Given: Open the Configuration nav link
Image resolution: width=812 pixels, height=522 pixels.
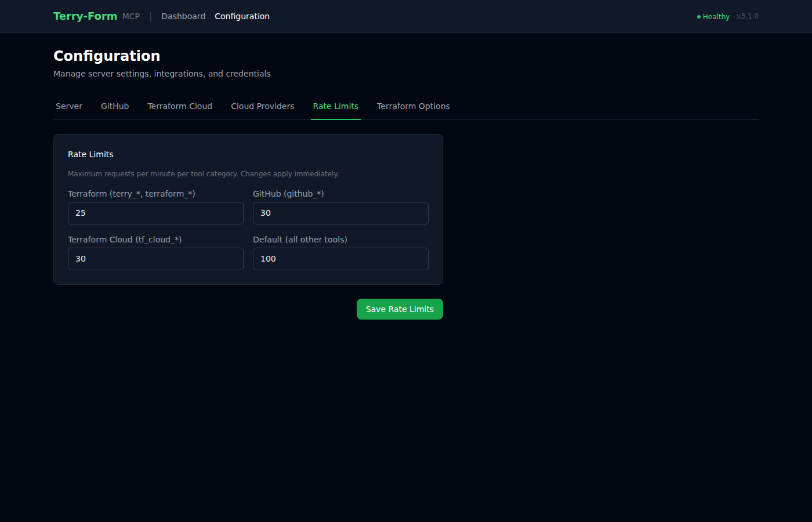Looking at the screenshot, I should point(242,16).
